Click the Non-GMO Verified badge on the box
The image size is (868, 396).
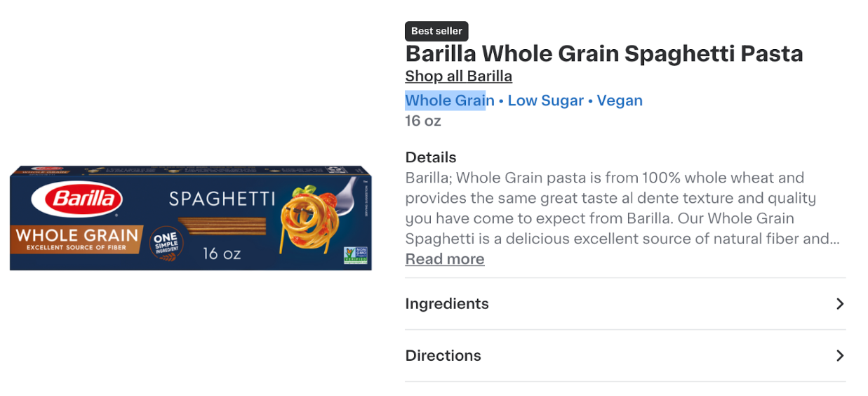click(x=354, y=255)
